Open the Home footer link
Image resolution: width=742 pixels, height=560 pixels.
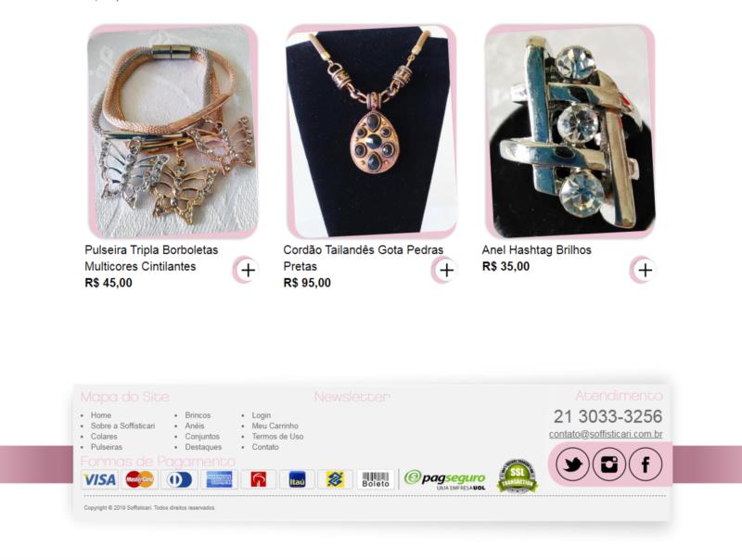click(x=101, y=414)
